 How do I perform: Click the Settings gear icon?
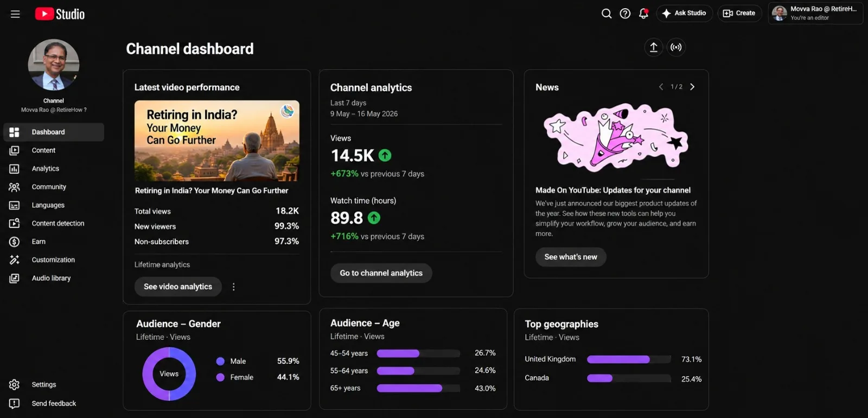tap(15, 384)
